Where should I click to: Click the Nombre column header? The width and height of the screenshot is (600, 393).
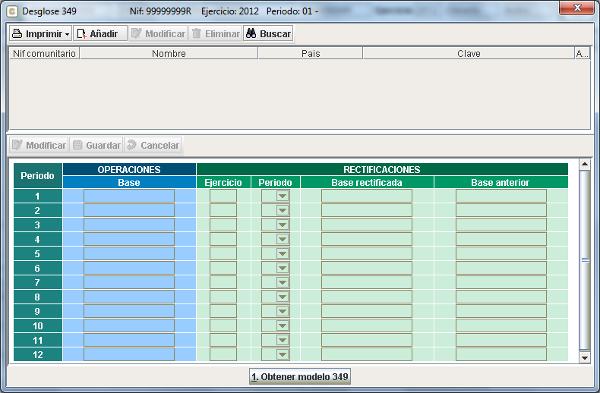(x=168, y=53)
